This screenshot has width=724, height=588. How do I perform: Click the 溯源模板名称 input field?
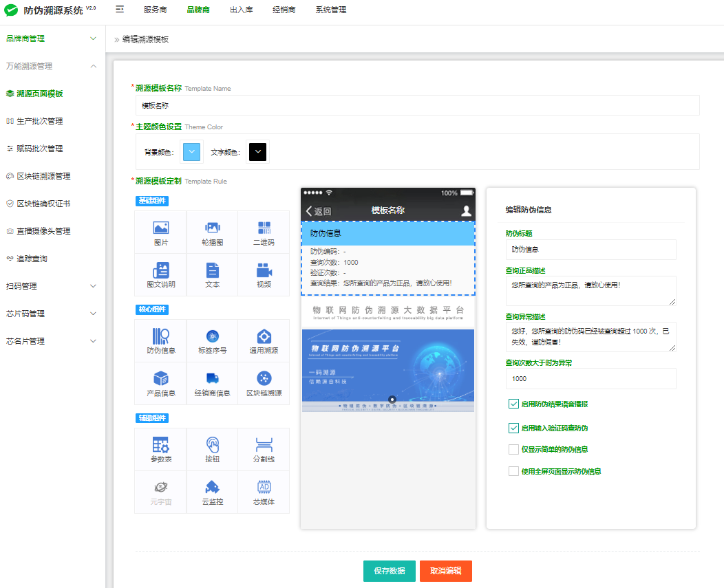point(417,105)
